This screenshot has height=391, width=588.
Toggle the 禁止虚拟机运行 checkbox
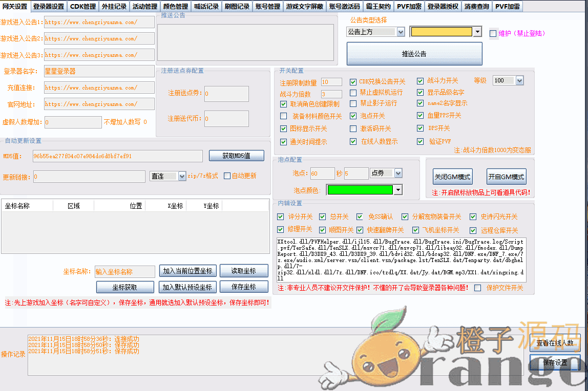click(x=353, y=93)
